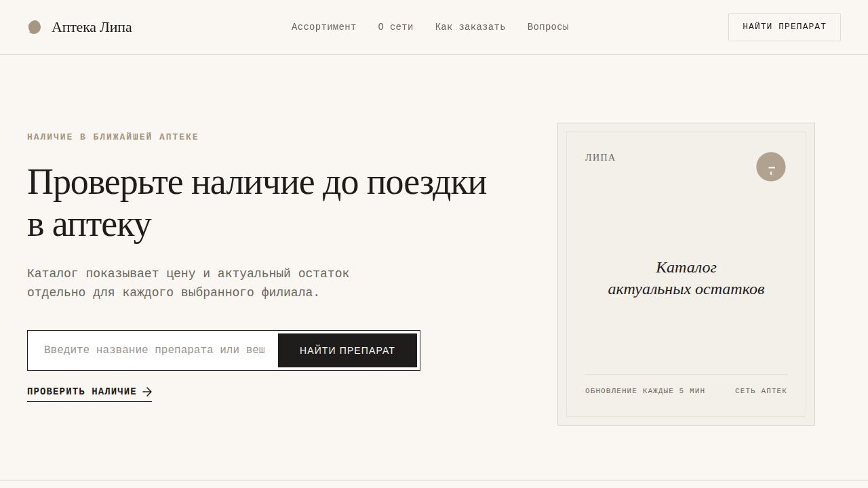Click the Аптека Липа leaf logo icon
The height and width of the screenshot is (488, 868).
pos(35,27)
